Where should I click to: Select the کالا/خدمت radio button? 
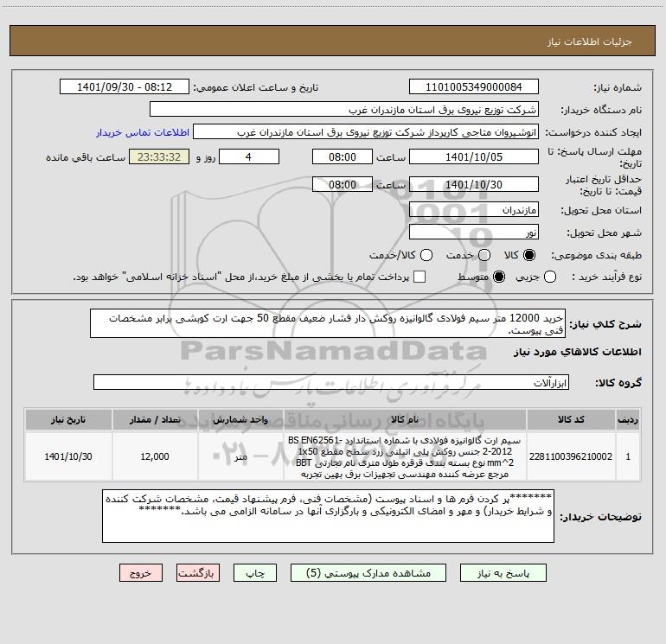pos(426,255)
